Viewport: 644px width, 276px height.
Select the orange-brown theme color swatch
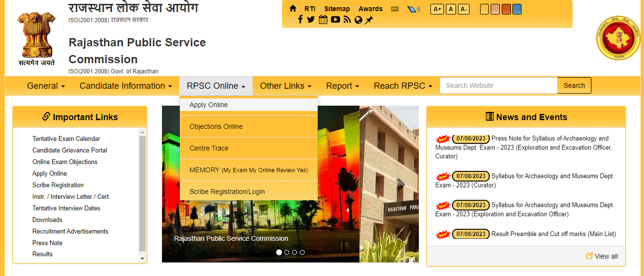point(506,9)
